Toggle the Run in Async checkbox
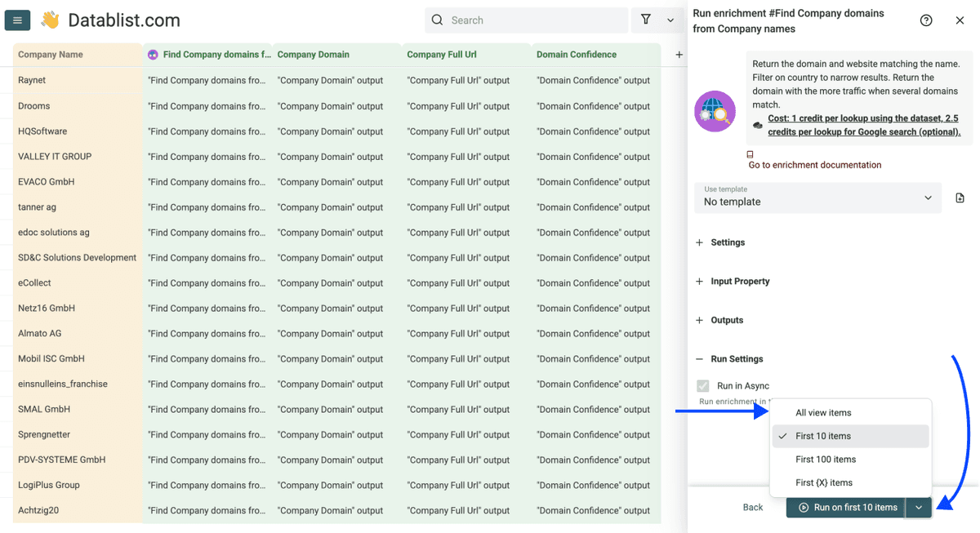 point(703,386)
